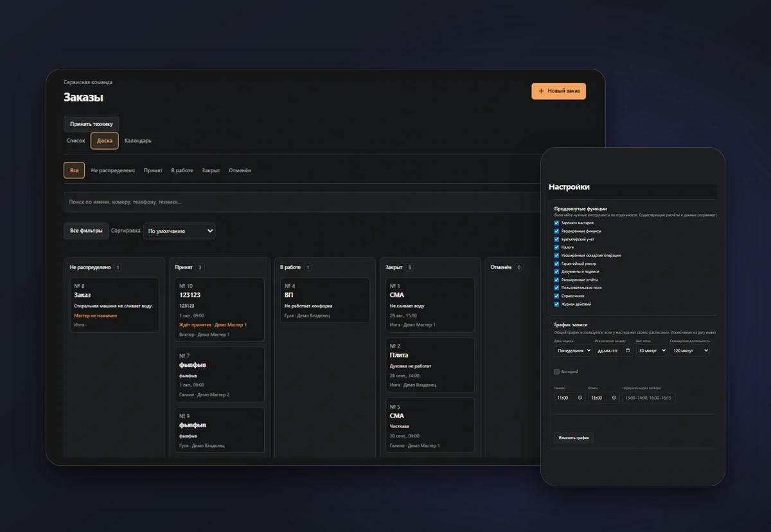771x532 pixels.
Task: Open sort dropdown По умолчанию
Action: 179,231
